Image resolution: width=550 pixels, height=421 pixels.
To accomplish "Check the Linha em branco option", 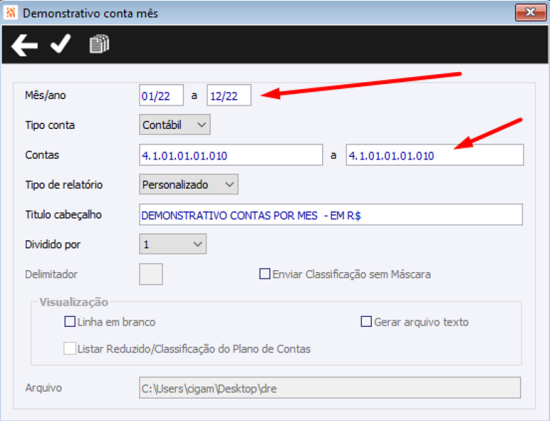I will [x=70, y=321].
